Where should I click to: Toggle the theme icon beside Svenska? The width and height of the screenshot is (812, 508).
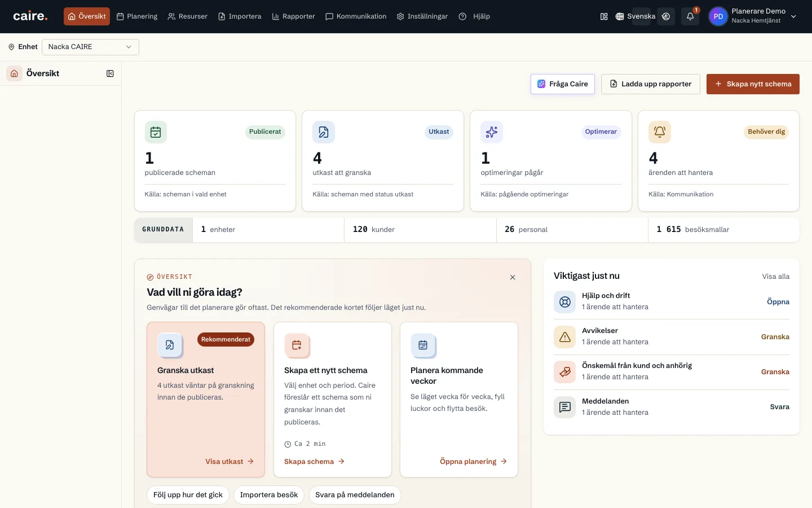click(666, 16)
